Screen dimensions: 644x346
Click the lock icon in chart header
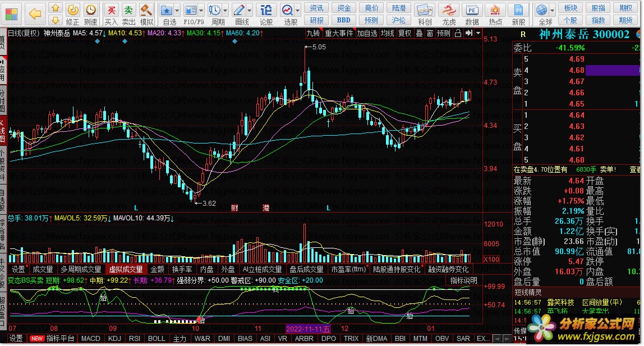pyautogui.click(x=458, y=33)
